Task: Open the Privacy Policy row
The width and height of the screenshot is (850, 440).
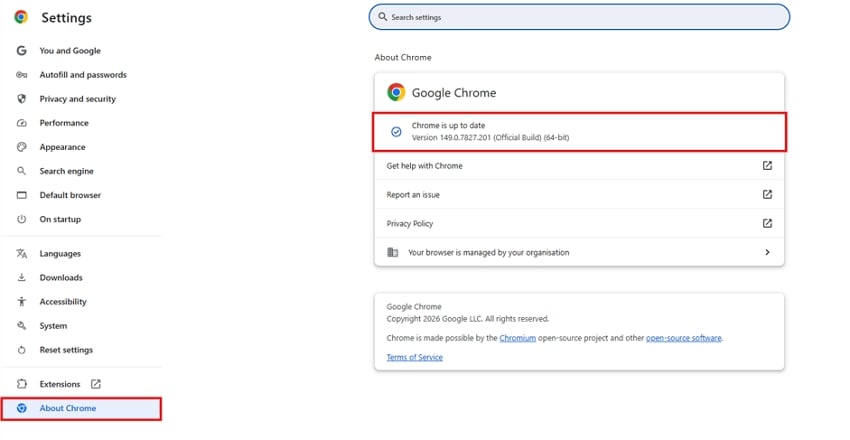Action: (x=579, y=223)
